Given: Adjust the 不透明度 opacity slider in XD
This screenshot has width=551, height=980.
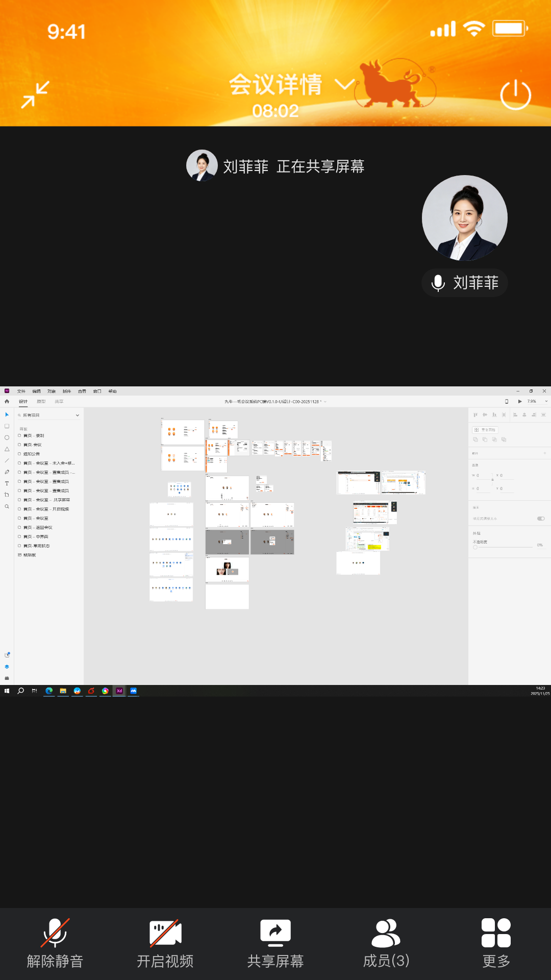Looking at the screenshot, I should [503, 547].
